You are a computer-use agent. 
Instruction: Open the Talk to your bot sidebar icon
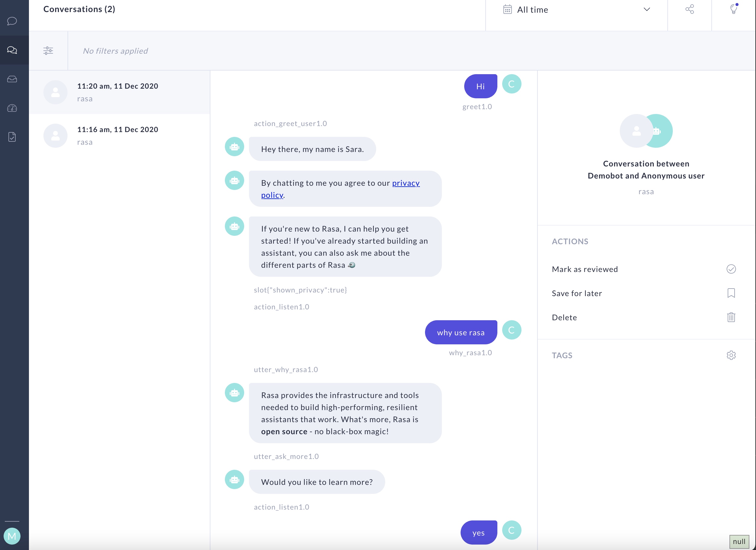coord(12,21)
